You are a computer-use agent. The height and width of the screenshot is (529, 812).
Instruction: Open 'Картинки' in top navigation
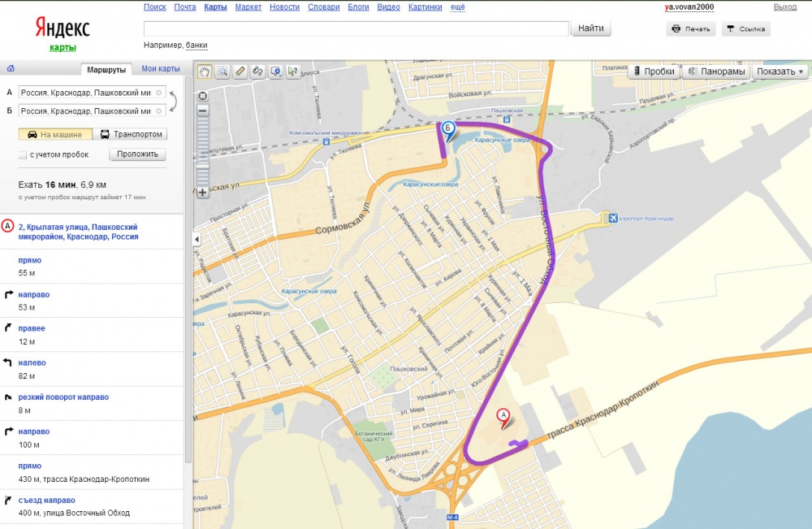click(425, 7)
